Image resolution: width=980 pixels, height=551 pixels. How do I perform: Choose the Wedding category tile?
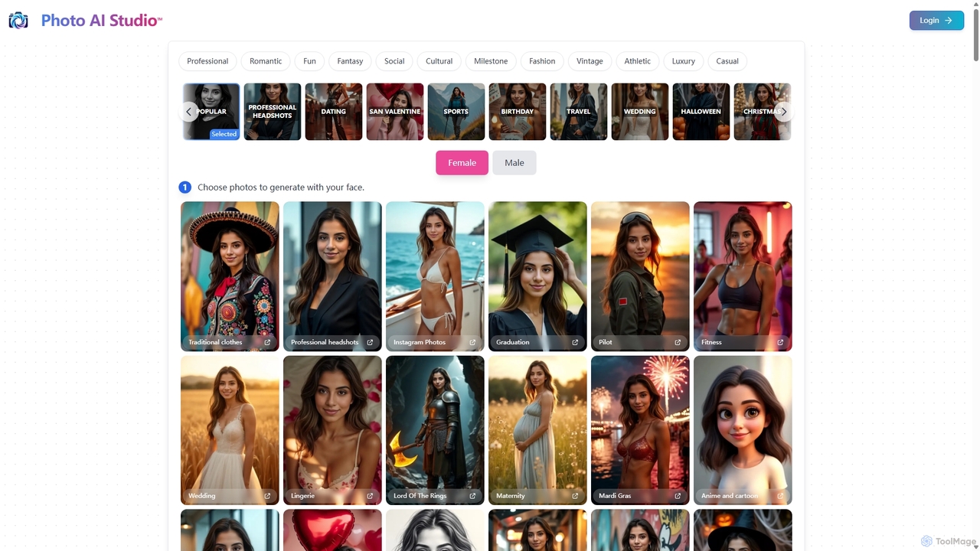[x=640, y=112]
